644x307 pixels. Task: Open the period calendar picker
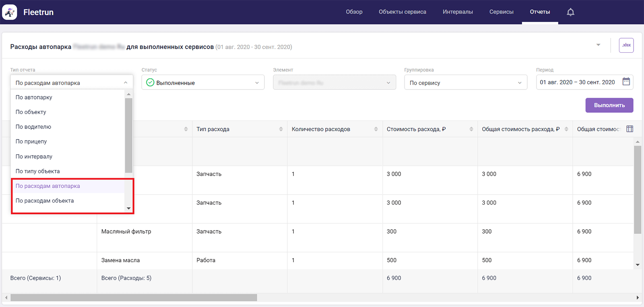tap(626, 82)
